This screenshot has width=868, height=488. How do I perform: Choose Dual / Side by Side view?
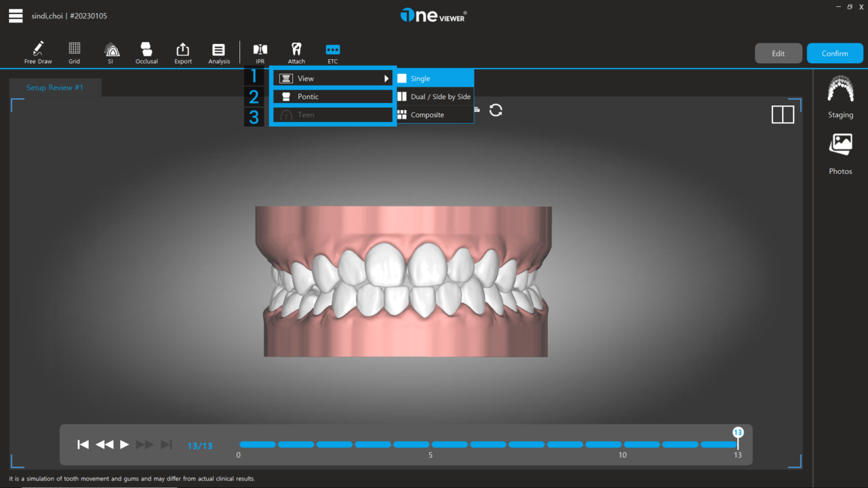[434, 96]
